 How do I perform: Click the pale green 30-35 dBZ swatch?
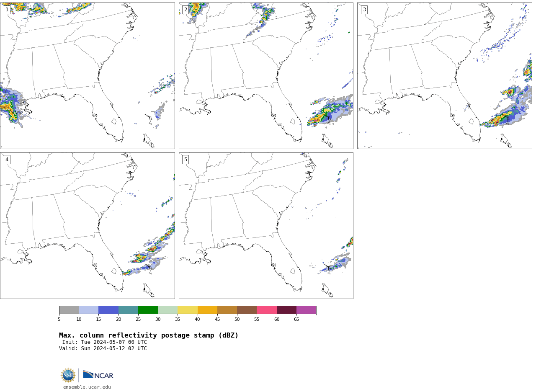pyautogui.click(x=168, y=310)
